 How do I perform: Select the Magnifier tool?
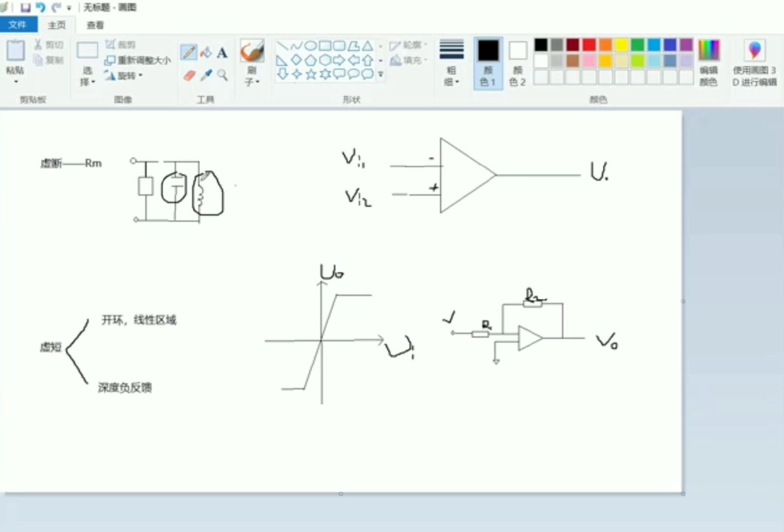223,75
